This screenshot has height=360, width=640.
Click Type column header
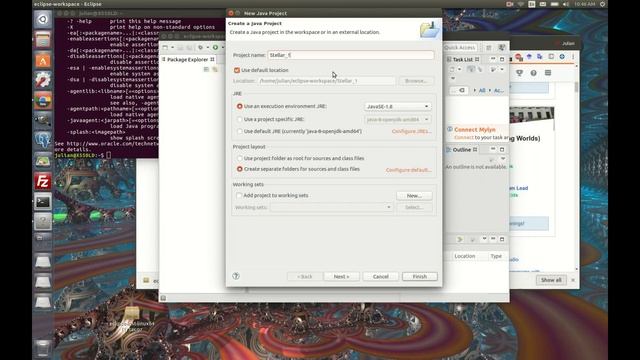496,256
